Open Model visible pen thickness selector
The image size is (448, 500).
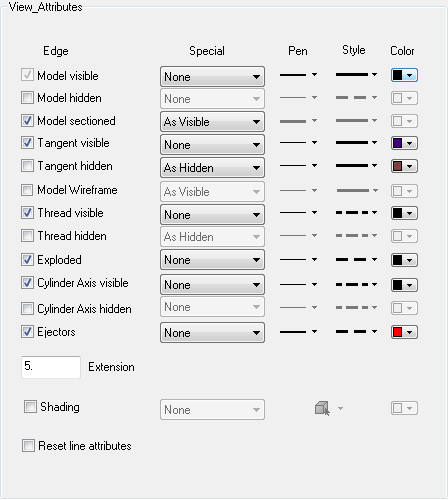coord(298,75)
